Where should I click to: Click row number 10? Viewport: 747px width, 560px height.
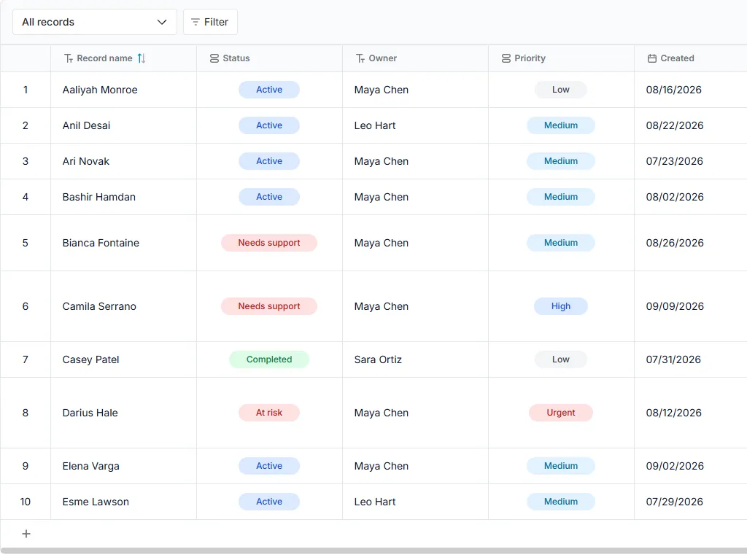(26, 502)
